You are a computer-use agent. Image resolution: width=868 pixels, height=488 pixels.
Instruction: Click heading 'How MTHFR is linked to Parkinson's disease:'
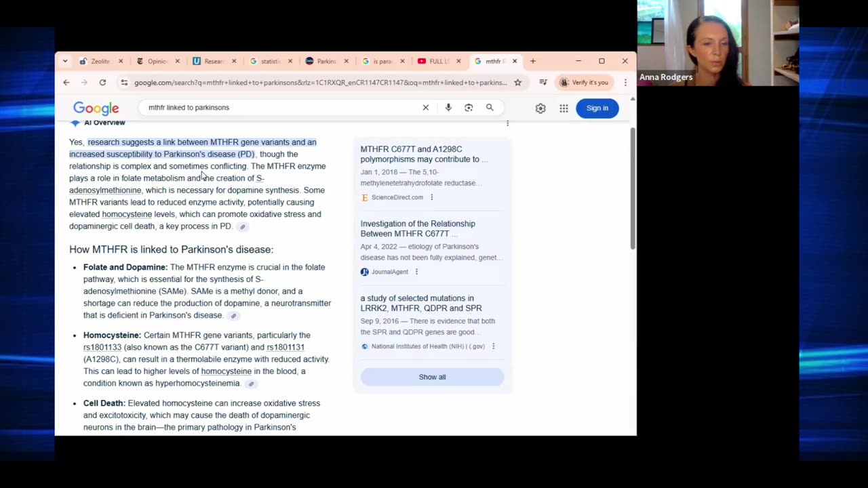[x=171, y=250]
